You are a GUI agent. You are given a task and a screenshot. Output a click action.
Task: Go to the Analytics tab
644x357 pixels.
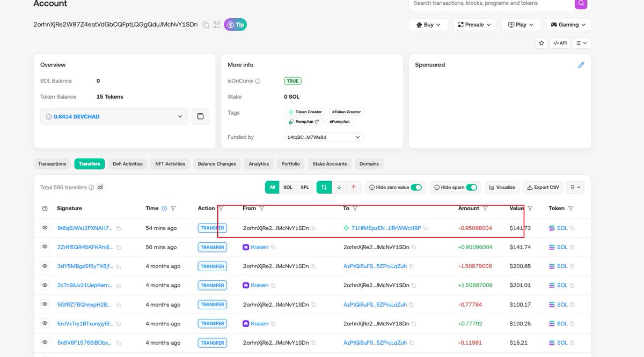tap(259, 163)
